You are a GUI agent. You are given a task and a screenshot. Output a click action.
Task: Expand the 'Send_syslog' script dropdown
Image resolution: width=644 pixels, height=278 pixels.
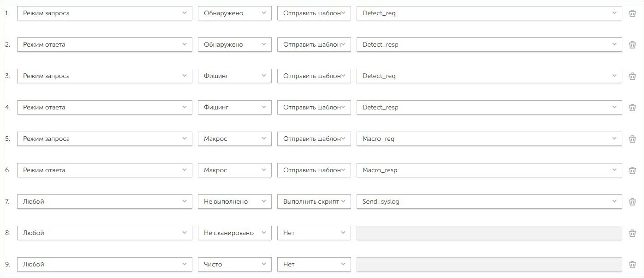489,202
